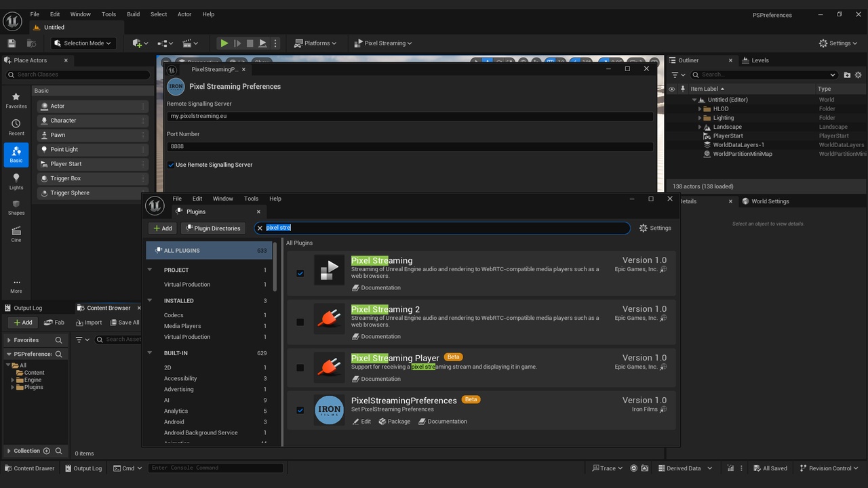The width and height of the screenshot is (868, 488).
Task: Select the Cine category in Place Actors
Action: click(x=16, y=235)
